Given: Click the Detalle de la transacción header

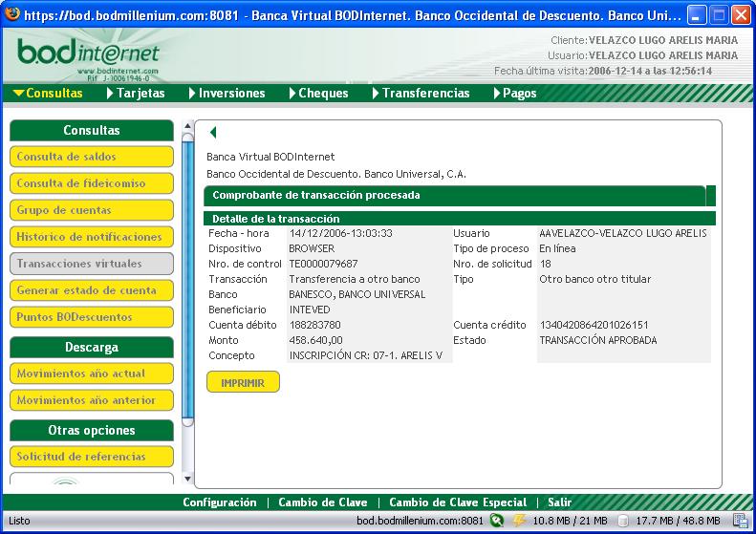Looking at the screenshot, I should pyautogui.click(x=460, y=219).
